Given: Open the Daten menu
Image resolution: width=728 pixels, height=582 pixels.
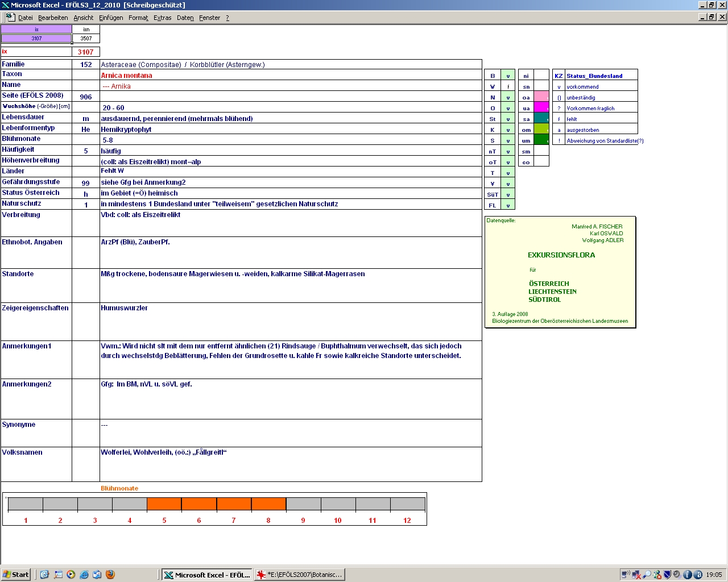Looking at the screenshot, I should 185,18.
